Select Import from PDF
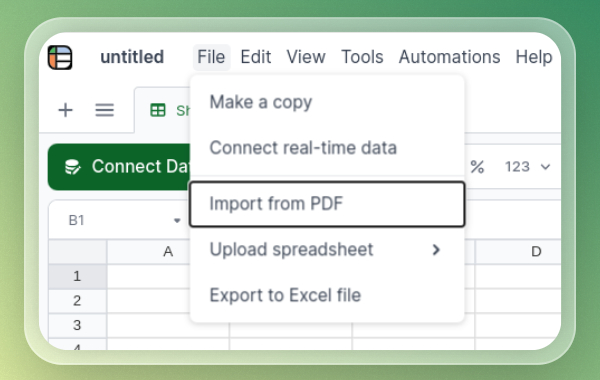This screenshot has width=600, height=380. click(x=327, y=204)
